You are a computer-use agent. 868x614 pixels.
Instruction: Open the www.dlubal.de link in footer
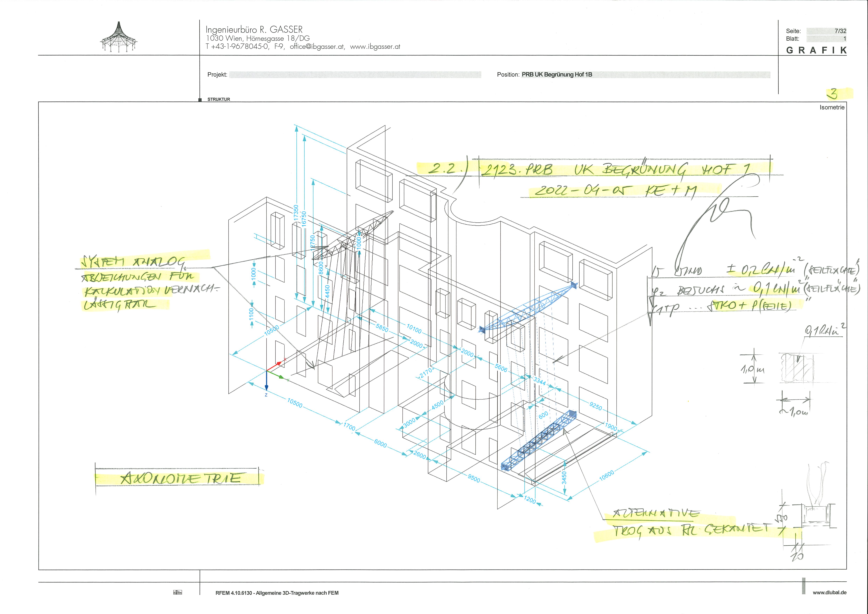click(x=829, y=592)
